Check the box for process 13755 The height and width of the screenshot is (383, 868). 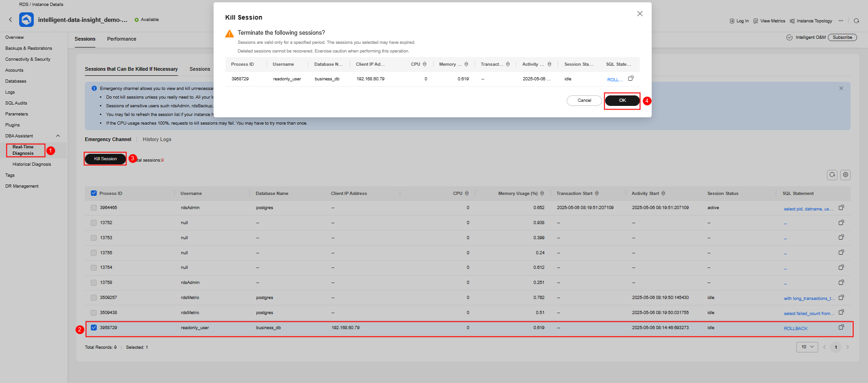tap(94, 253)
